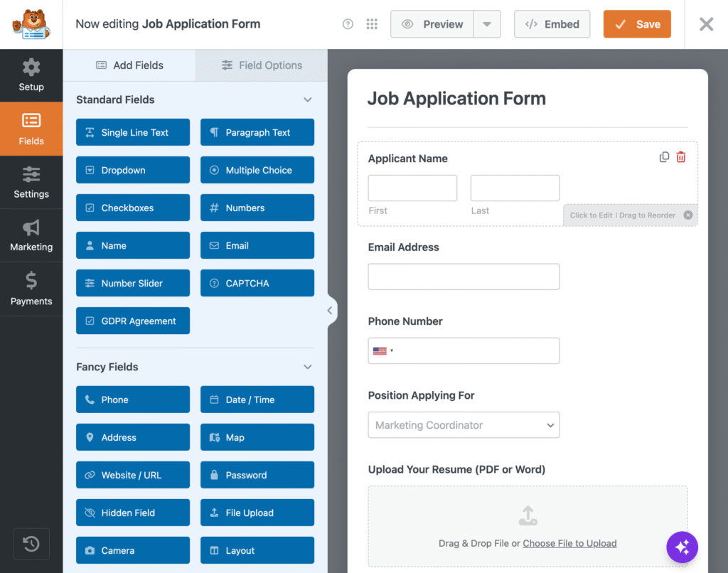Screen dimensions: 728x573
Task: Click the Choose File to Upload link
Action: (569, 543)
